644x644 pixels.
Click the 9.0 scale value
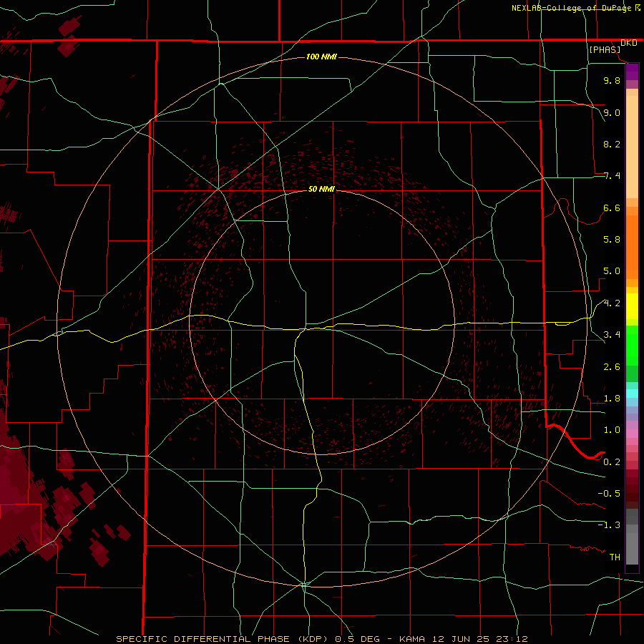[x=612, y=112]
